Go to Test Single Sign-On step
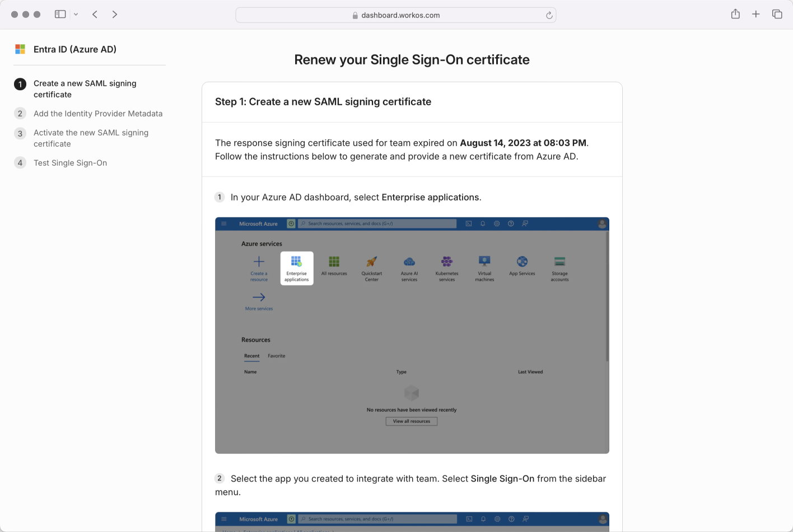This screenshot has width=793, height=532. coord(70,163)
